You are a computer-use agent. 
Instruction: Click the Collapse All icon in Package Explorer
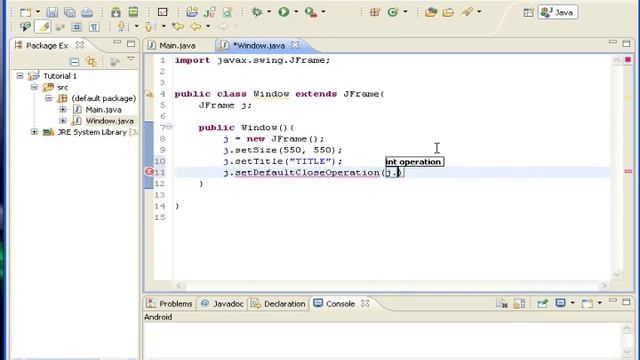tap(74, 62)
